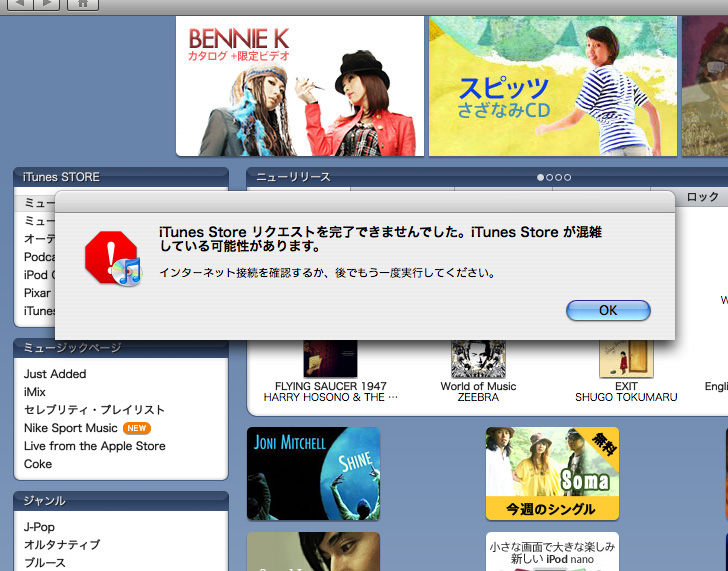Open 新しい iPod nano promo banner
This screenshot has height=571, width=728.
552,552
